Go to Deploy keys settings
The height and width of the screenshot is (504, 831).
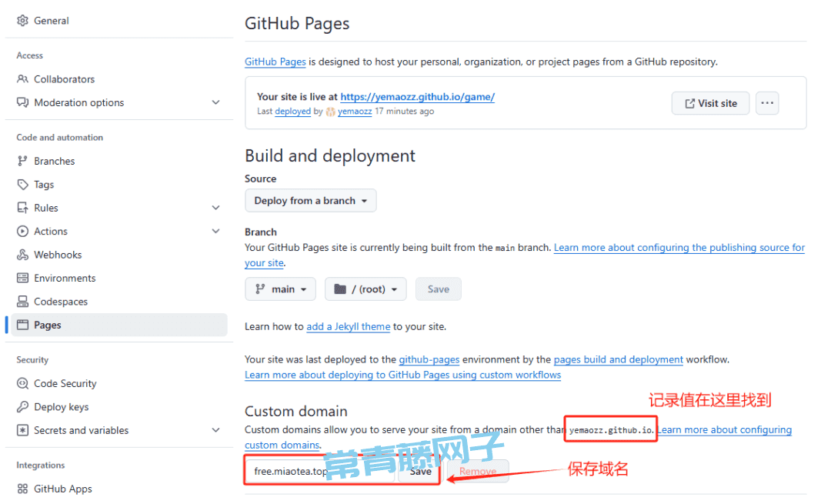coord(61,407)
